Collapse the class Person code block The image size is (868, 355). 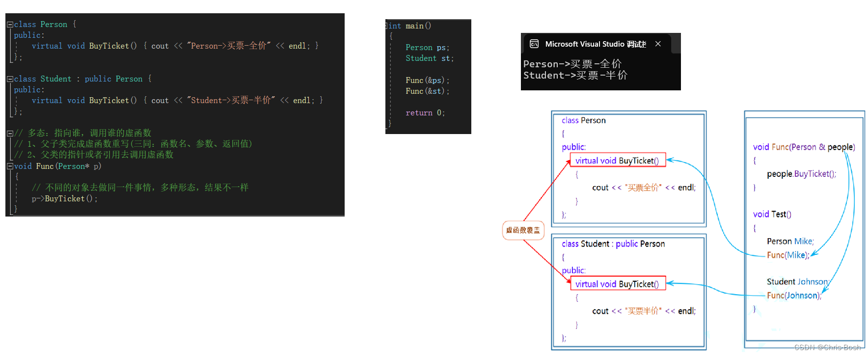click(10, 25)
